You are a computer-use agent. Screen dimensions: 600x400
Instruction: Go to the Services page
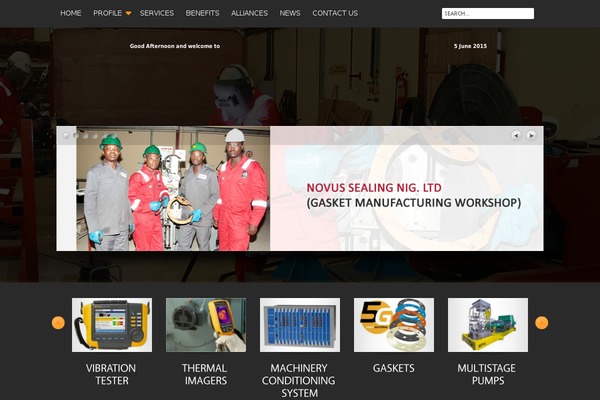pos(157,13)
